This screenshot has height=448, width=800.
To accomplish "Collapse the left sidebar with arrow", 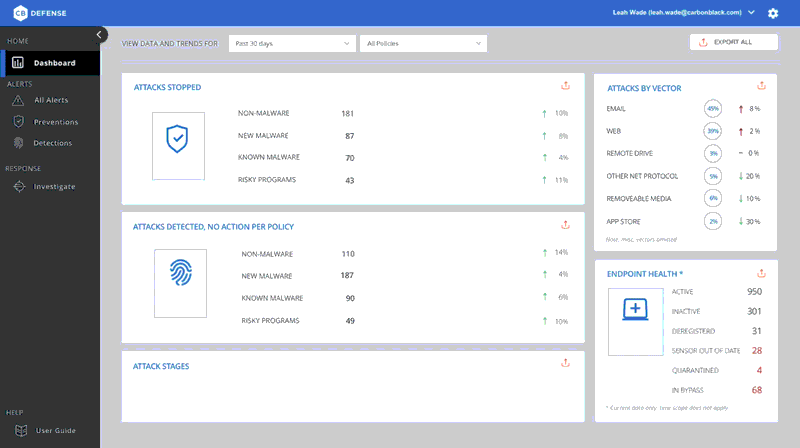I will pyautogui.click(x=99, y=34).
